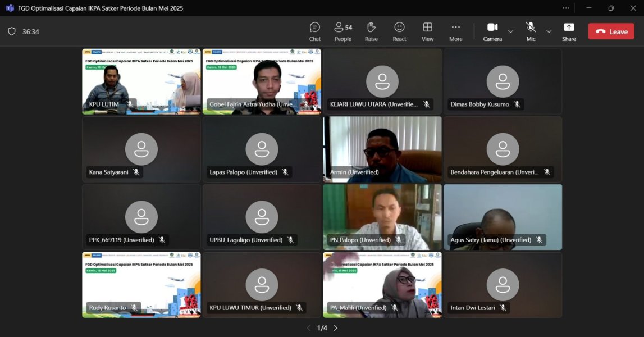Click the Teams app icon in title bar
This screenshot has width=644, height=337.
pos(10,8)
